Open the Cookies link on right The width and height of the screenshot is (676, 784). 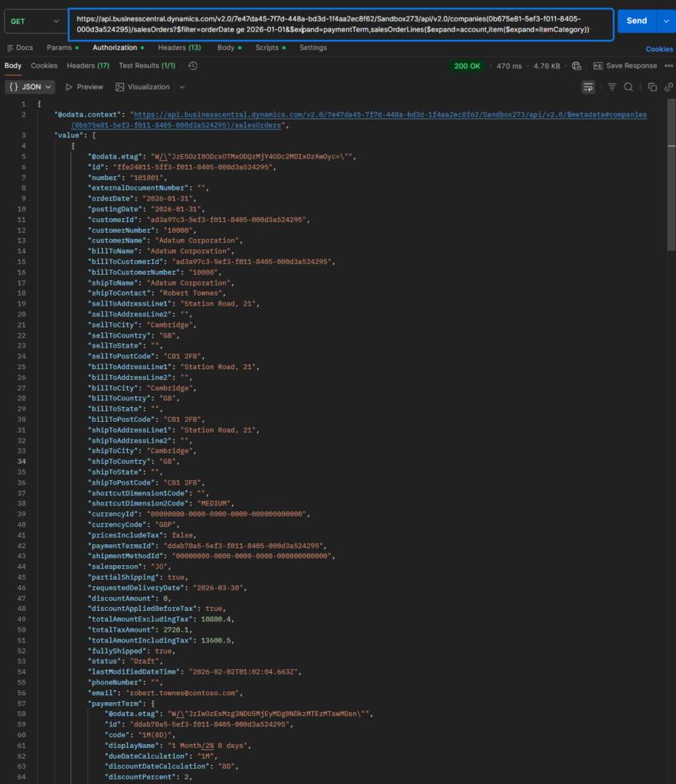pos(658,49)
